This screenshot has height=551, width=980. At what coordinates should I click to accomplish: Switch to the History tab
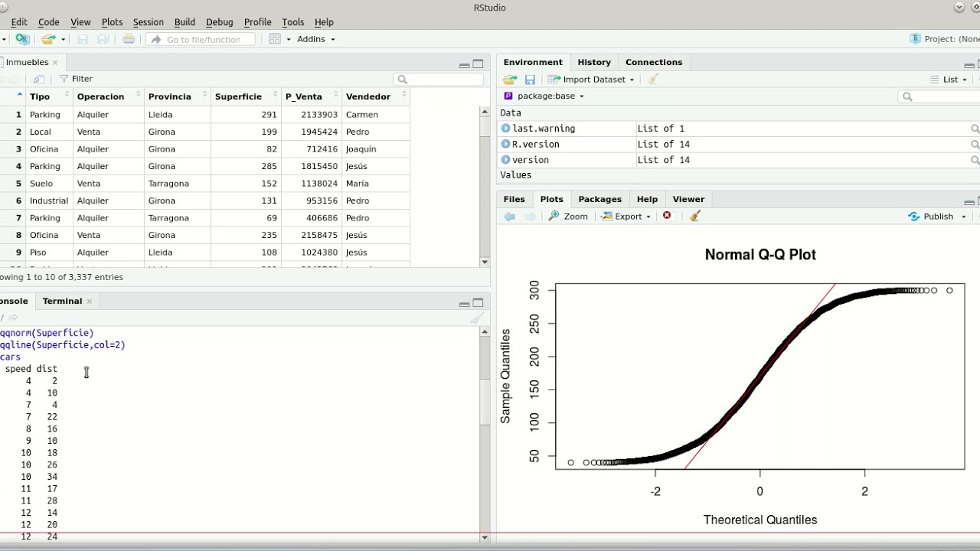click(x=594, y=63)
